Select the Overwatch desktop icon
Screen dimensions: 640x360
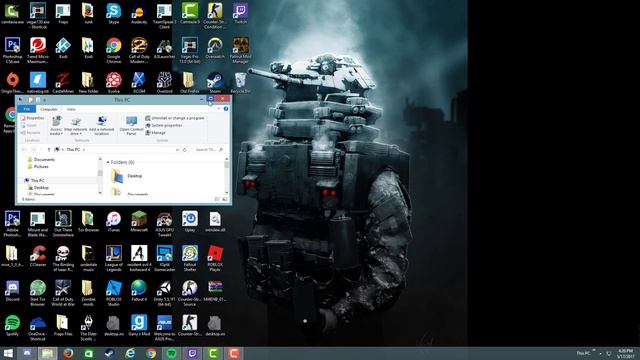[x=215, y=48]
